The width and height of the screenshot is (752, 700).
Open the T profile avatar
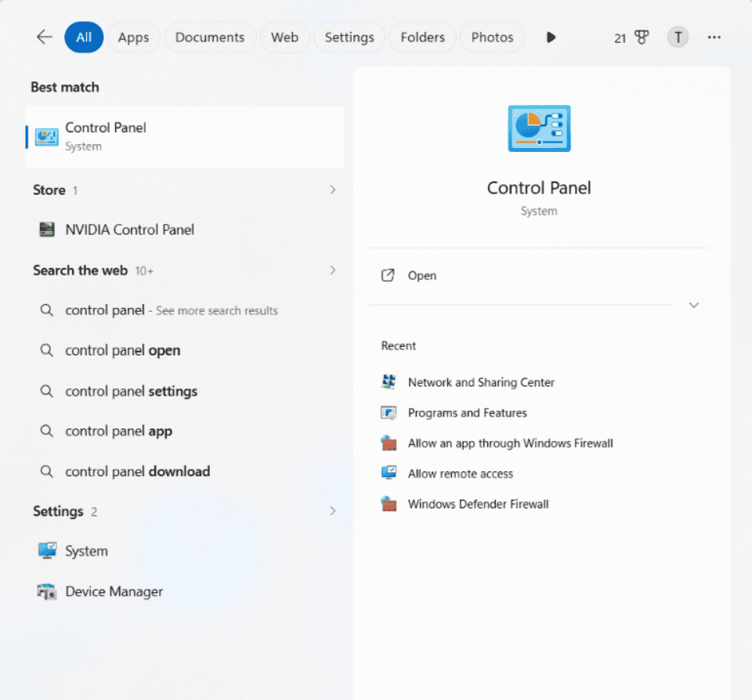678,37
